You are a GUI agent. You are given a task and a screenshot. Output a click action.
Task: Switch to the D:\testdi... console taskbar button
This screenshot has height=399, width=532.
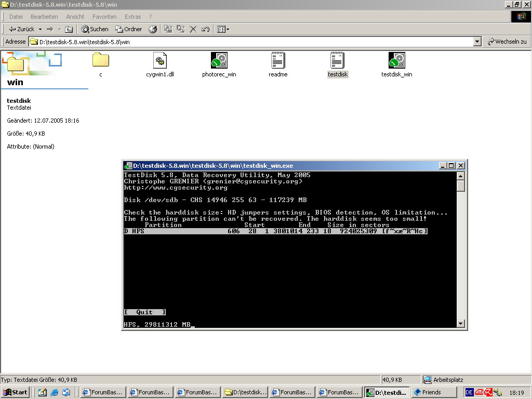388,393
